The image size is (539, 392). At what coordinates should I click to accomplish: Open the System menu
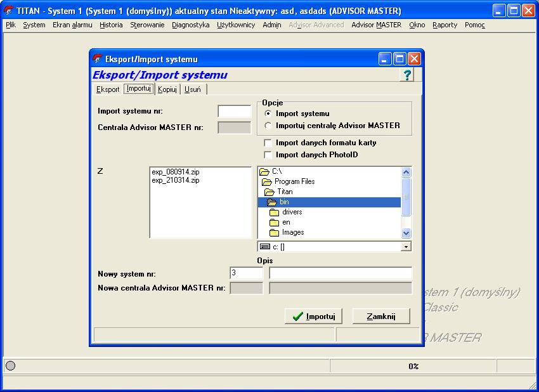point(34,25)
